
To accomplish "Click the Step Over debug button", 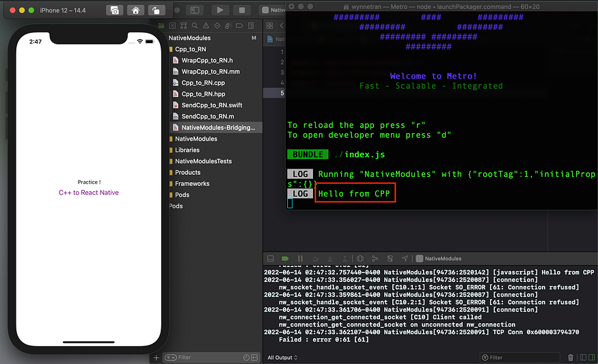I will click(315, 258).
